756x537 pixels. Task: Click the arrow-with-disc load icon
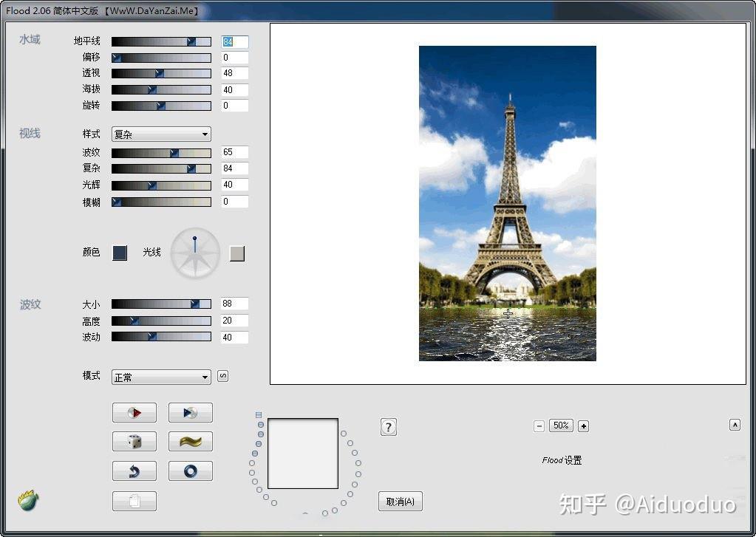[x=190, y=412]
